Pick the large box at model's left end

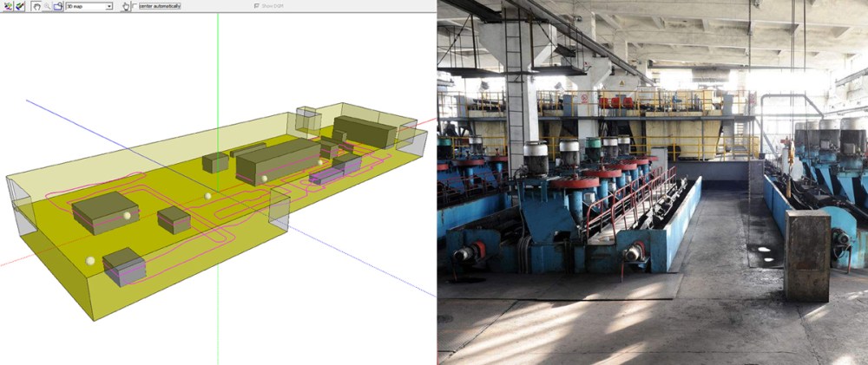[x=104, y=211]
